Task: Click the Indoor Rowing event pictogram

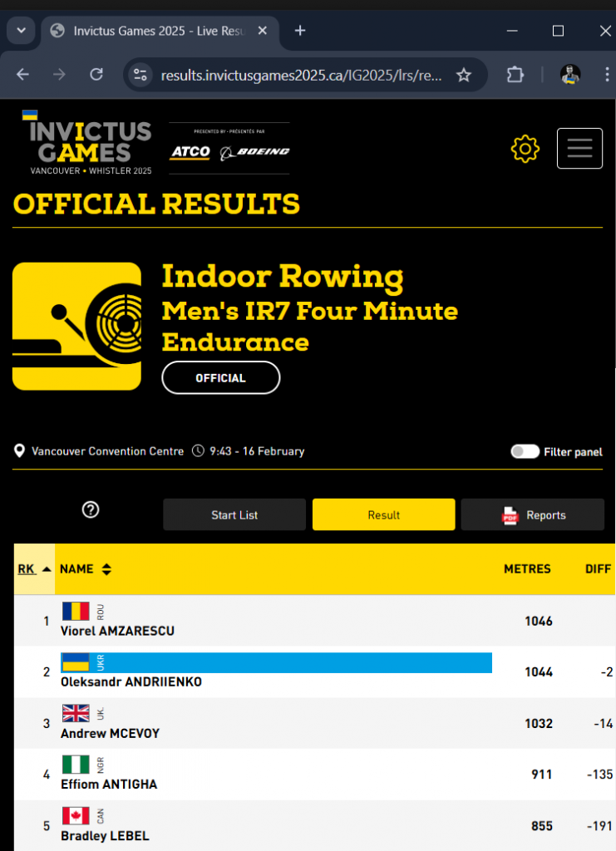Action: click(76, 325)
